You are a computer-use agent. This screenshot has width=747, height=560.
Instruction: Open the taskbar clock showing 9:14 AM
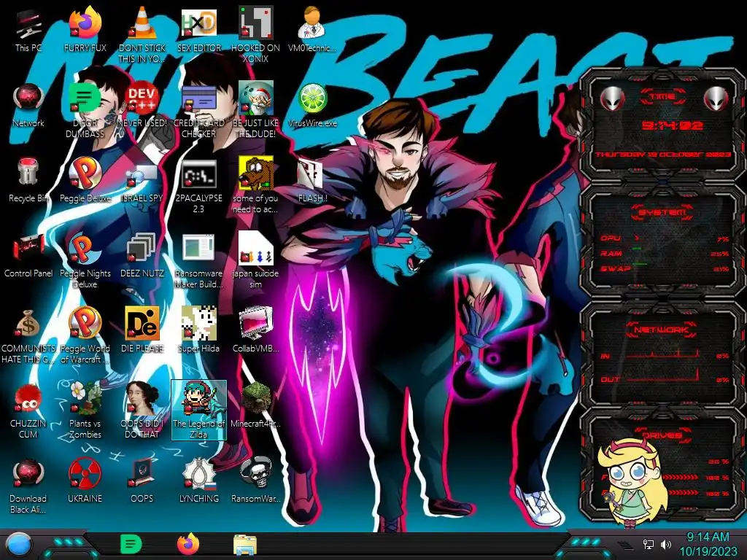[x=708, y=544]
